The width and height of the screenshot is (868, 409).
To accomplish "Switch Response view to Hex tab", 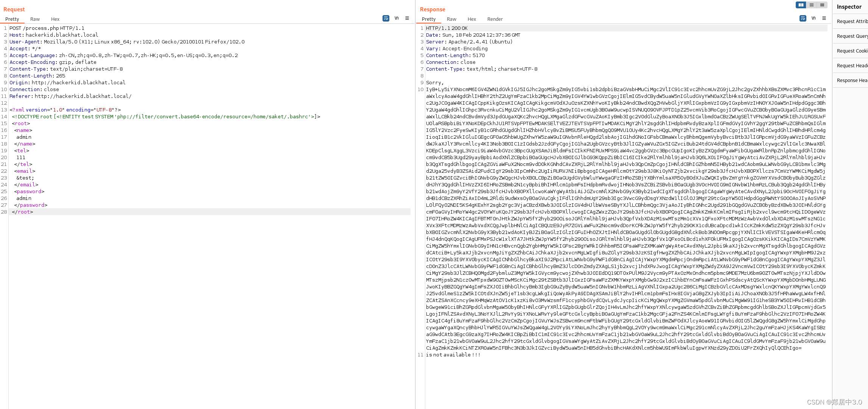I will pos(472,19).
